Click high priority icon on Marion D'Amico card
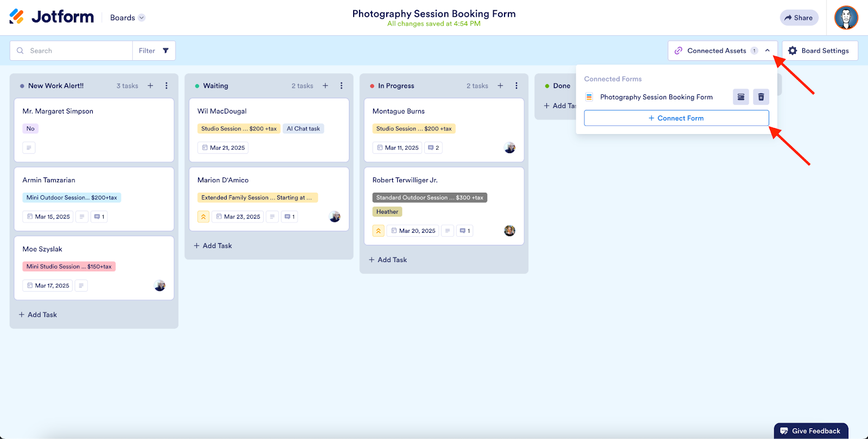 [x=203, y=217]
